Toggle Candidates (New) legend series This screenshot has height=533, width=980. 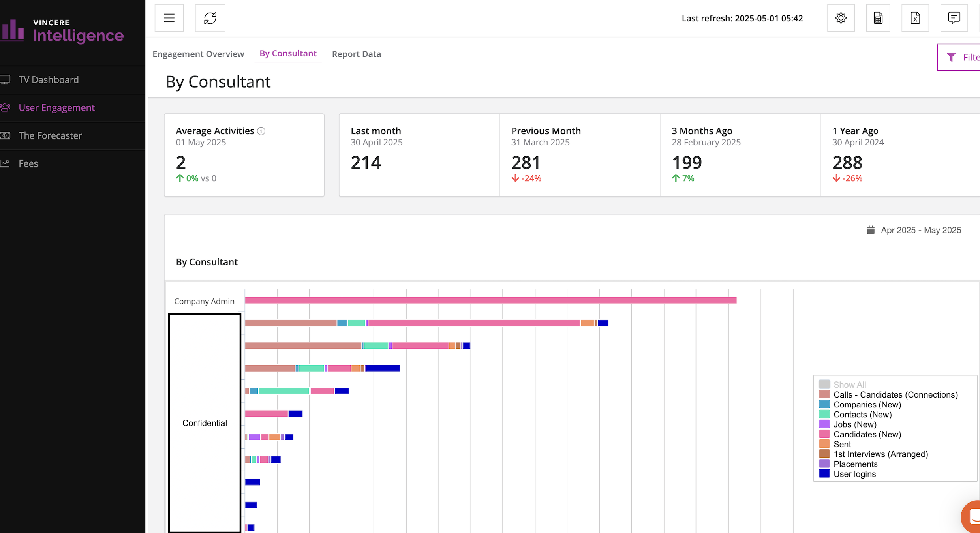pos(867,434)
